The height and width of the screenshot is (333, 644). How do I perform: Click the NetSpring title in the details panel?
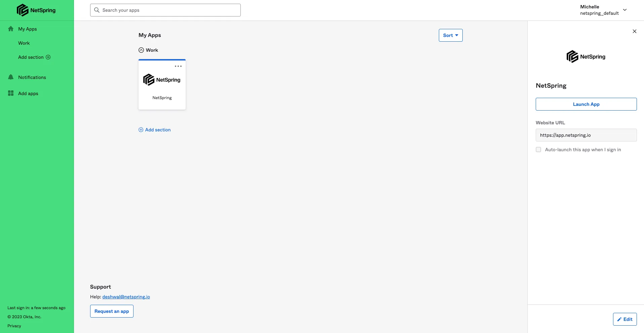pos(551,86)
